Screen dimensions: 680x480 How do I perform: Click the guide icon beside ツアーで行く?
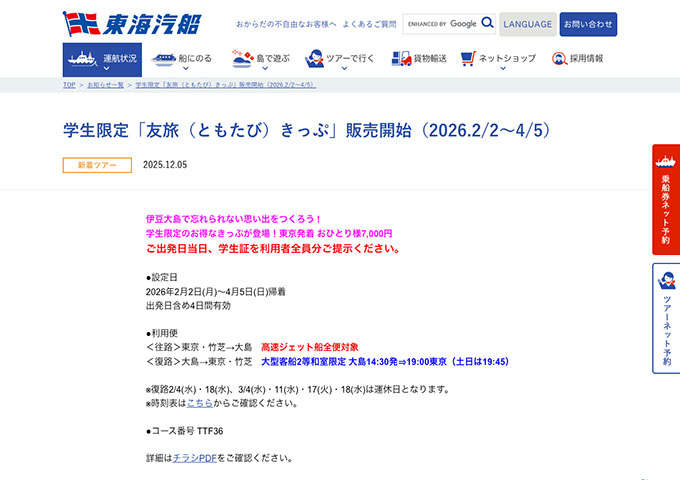click(314, 59)
